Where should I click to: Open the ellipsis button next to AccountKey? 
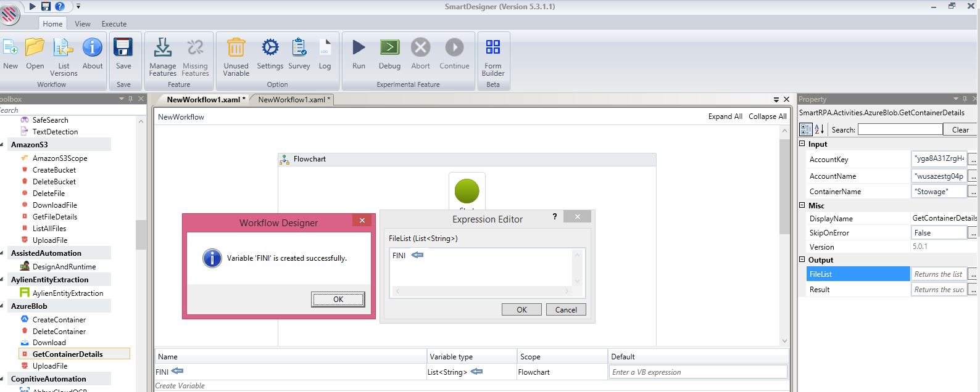(973, 160)
